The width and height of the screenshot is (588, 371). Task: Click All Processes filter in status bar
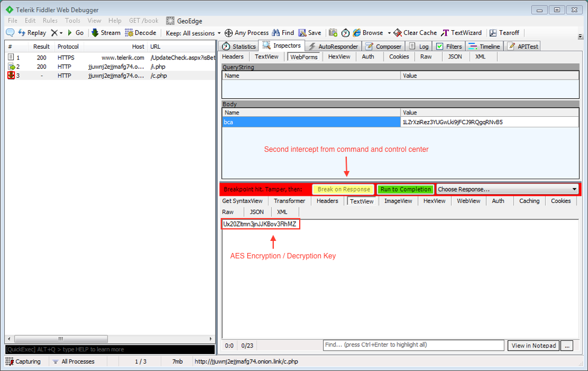click(x=74, y=361)
